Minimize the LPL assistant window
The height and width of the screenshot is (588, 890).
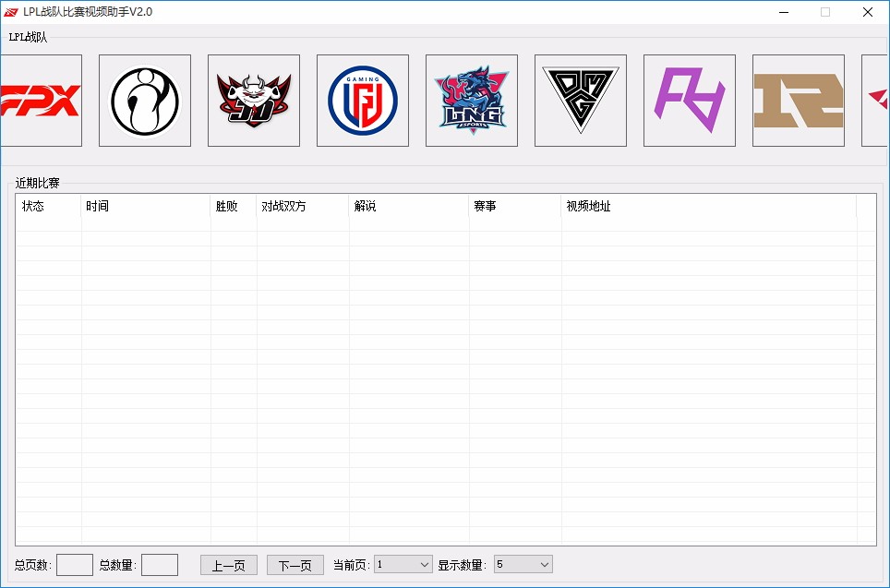(784, 12)
